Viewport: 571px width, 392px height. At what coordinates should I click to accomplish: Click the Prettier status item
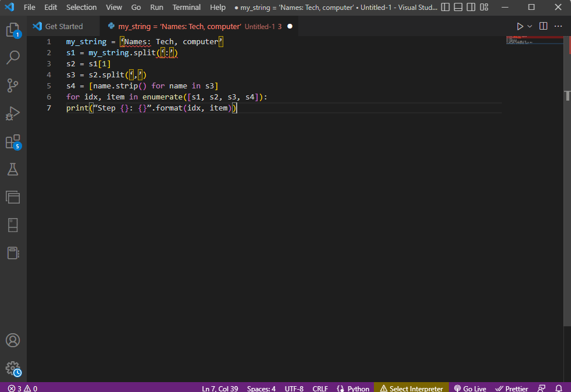tap(512, 389)
